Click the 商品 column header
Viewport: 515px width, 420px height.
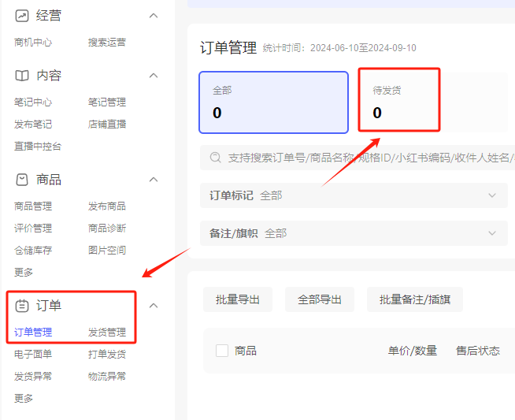coord(246,351)
